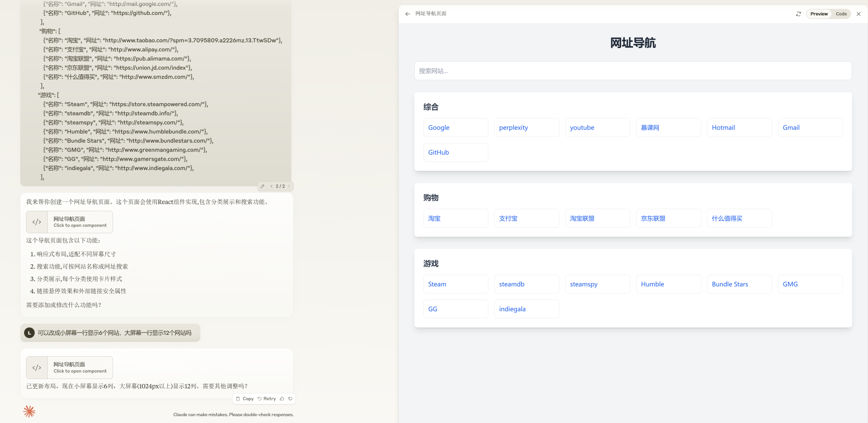The image size is (868, 423).
Task: Click the thumbs up feedback icon
Action: point(282,399)
